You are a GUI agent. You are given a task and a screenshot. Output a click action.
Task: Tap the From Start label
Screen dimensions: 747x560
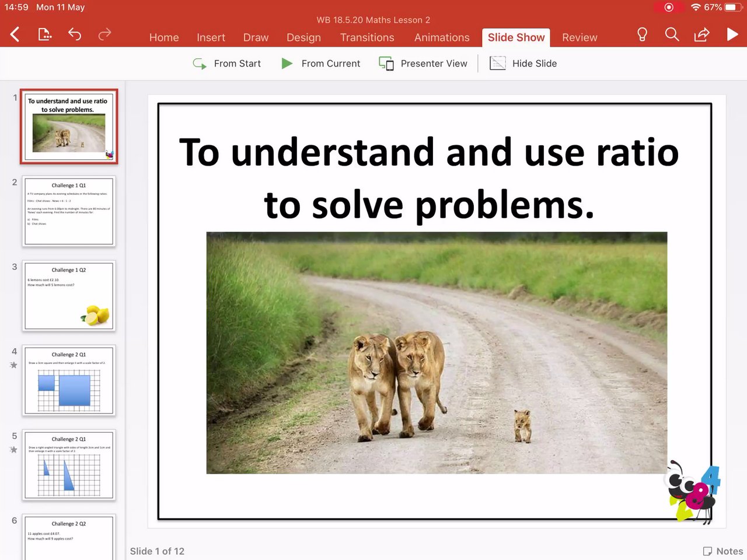coord(238,64)
